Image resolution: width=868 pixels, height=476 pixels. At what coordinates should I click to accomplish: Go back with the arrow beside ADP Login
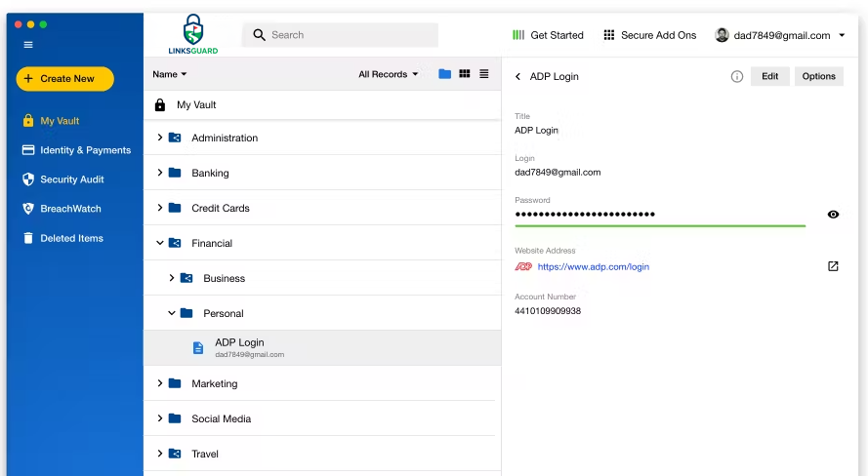click(518, 76)
